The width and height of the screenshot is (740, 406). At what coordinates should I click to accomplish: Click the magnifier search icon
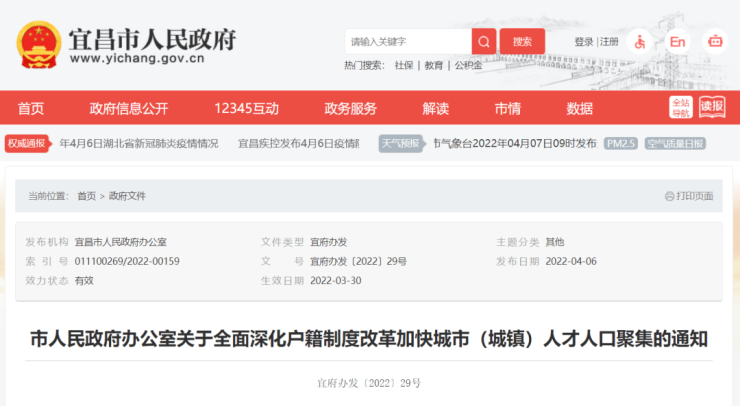pyautogui.click(x=484, y=41)
